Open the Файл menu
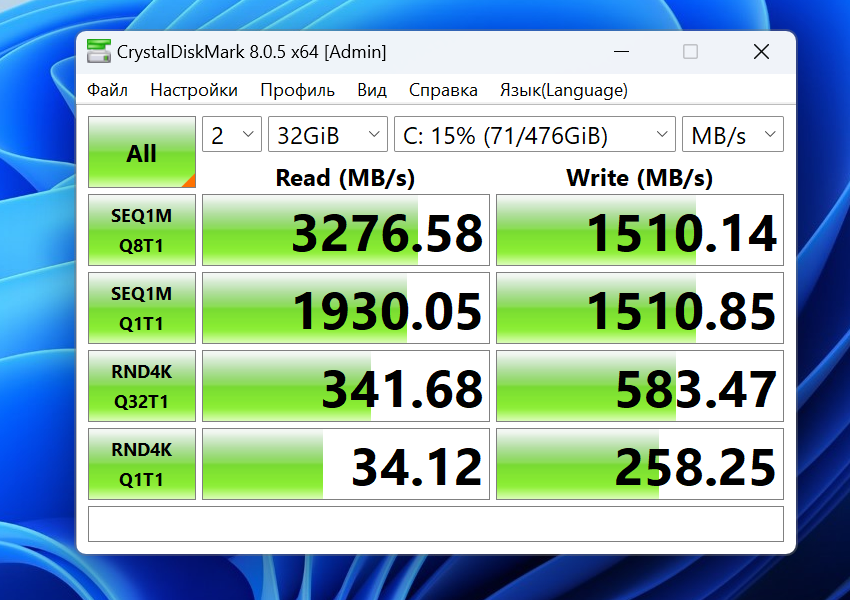Screen dimensions: 850x600 [x=107, y=90]
